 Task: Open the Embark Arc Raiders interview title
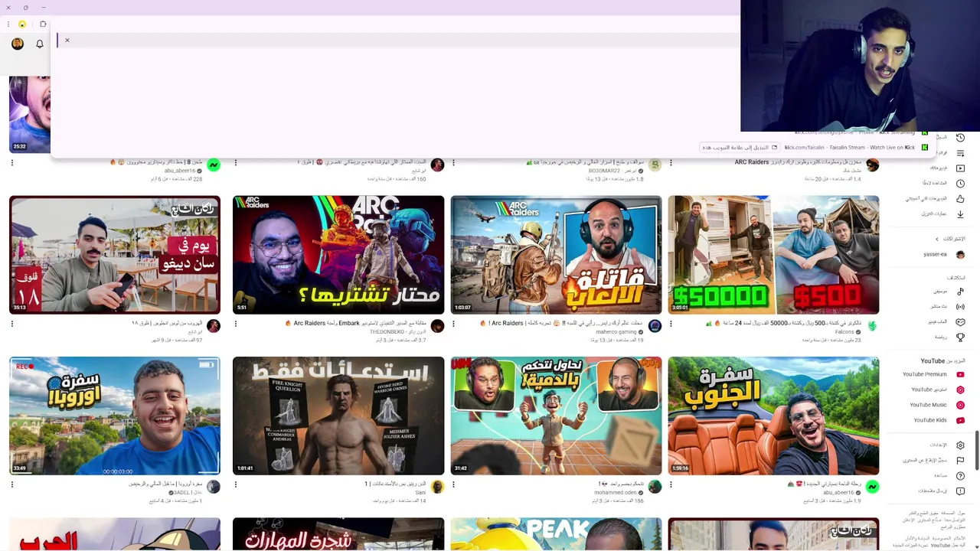click(x=354, y=323)
